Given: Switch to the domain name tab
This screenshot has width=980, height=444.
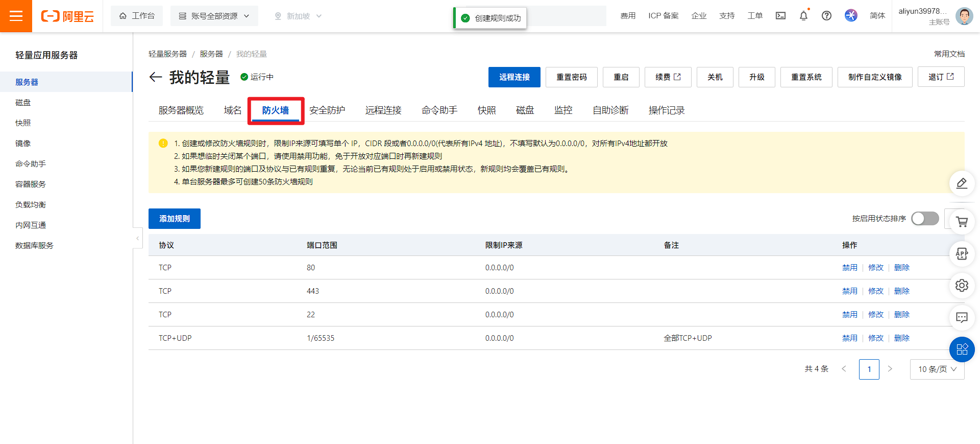Looking at the screenshot, I should tap(233, 110).
